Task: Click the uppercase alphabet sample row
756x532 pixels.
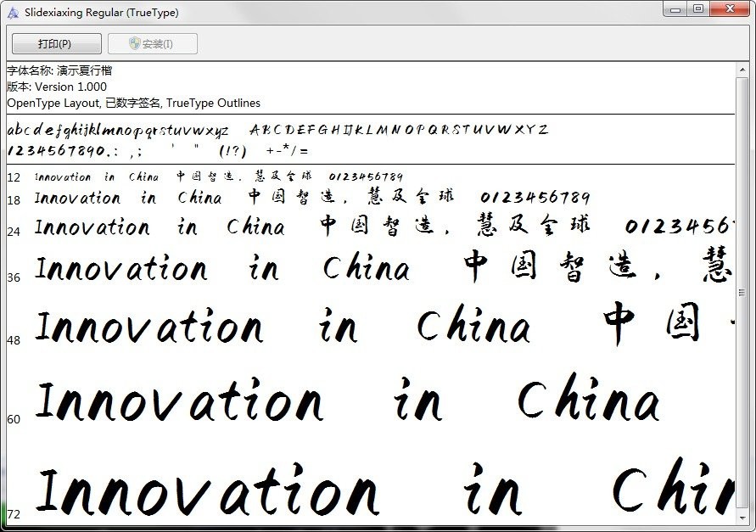Action: point(399,128)
